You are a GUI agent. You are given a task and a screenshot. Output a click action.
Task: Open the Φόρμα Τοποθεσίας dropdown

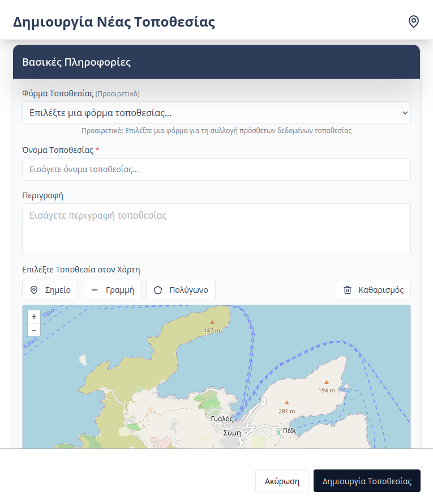pyautogui.click(x=216, y=113)
